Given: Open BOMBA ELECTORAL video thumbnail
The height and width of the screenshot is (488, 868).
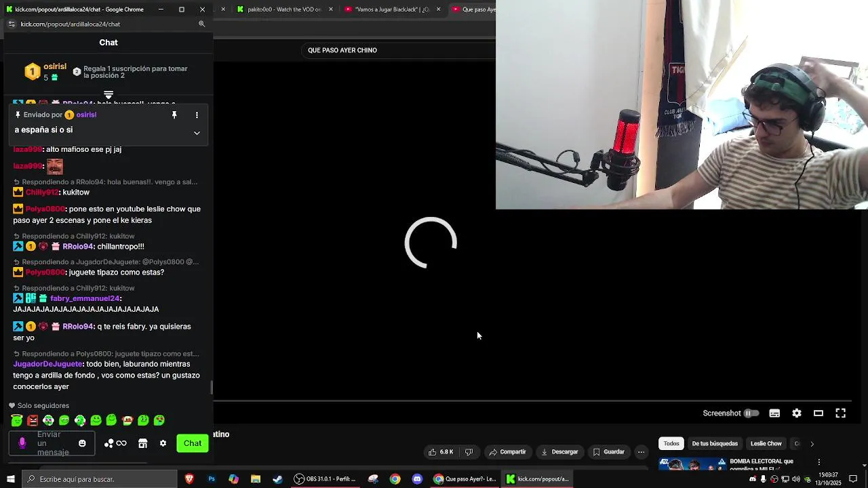Looking at the screenshot, I should pyautogui.click(x=692, y=464).
